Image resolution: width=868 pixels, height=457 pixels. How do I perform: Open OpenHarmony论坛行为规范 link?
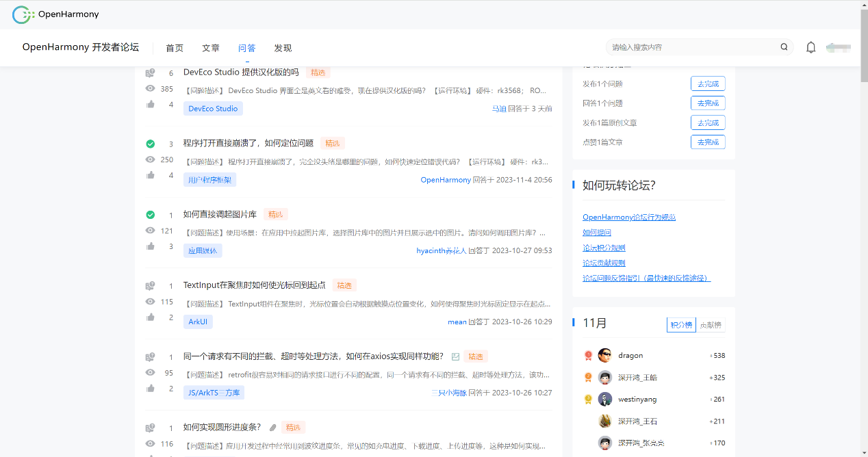[x=629, y=217]
